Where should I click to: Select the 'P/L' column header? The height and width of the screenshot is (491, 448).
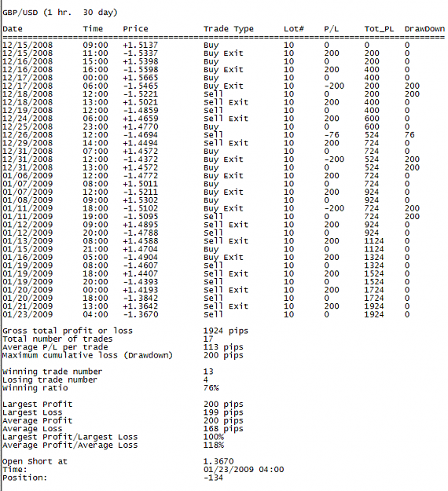[331, 29]
